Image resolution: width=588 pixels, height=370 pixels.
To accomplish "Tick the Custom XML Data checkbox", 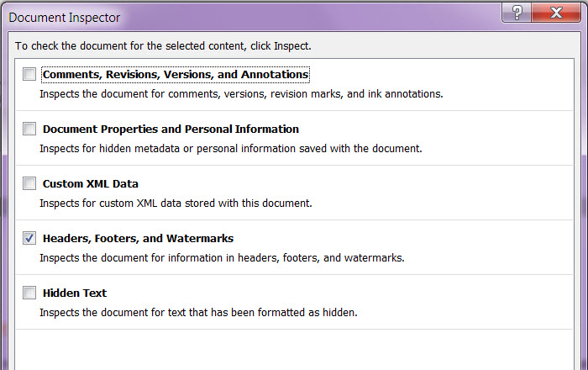I will click(29, 183).
